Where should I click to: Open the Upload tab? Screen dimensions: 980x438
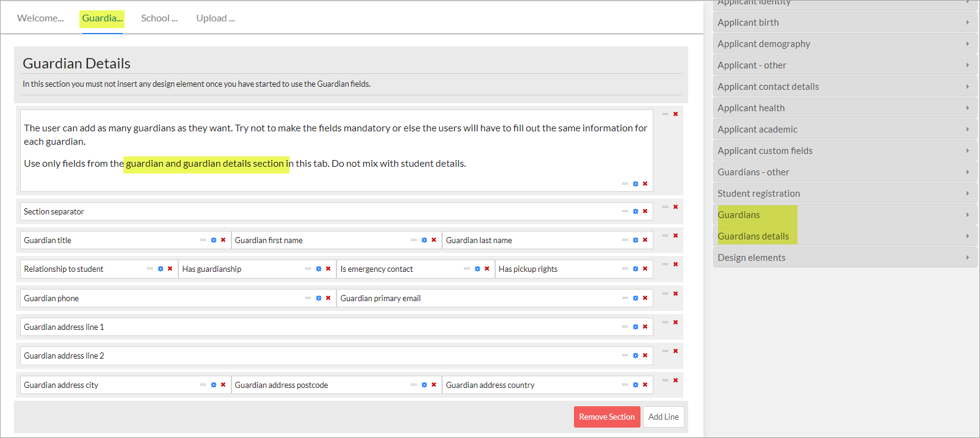point(215,18)
